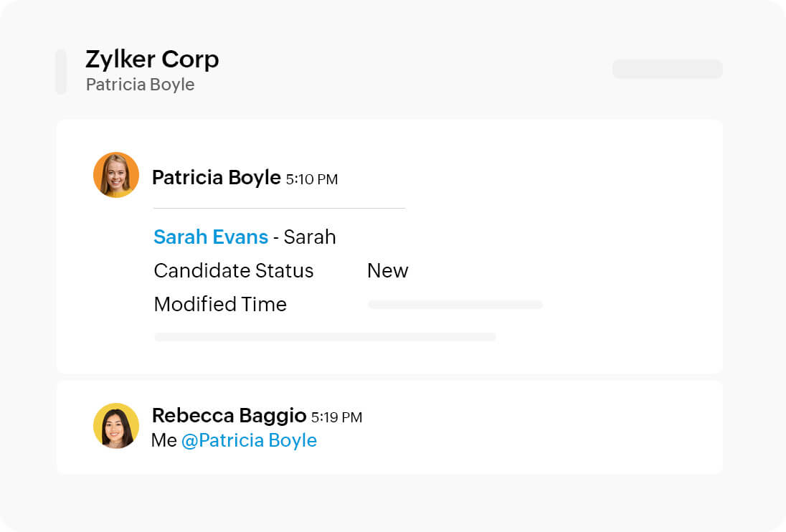The image size is (786, 532).
Task: Click the New candidate status value
Action: coord(387,271)
